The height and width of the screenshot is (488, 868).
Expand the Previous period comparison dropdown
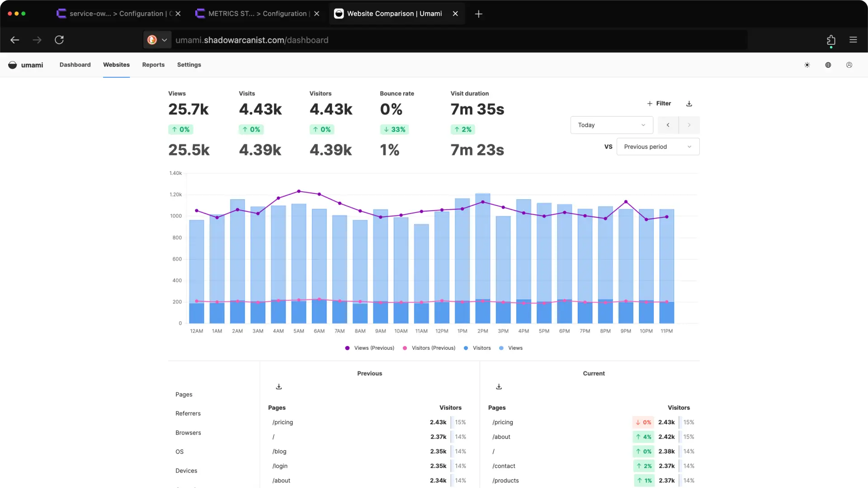[x=657, y=147]
